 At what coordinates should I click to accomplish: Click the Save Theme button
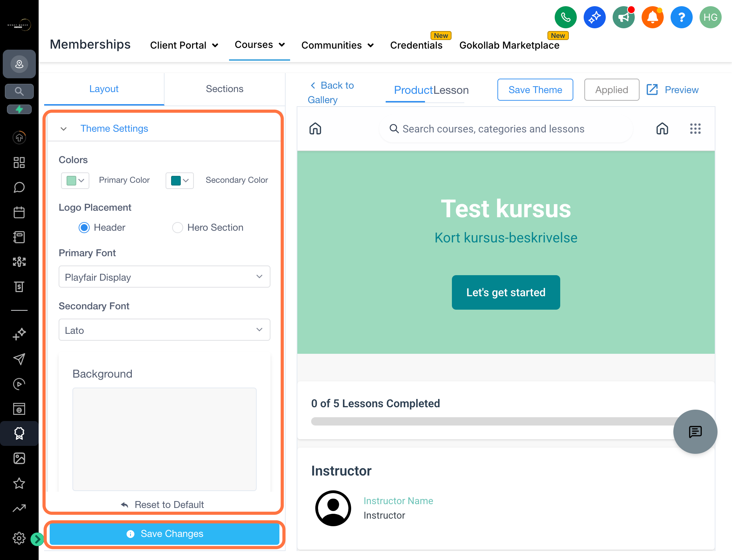[x=535, y=90]
